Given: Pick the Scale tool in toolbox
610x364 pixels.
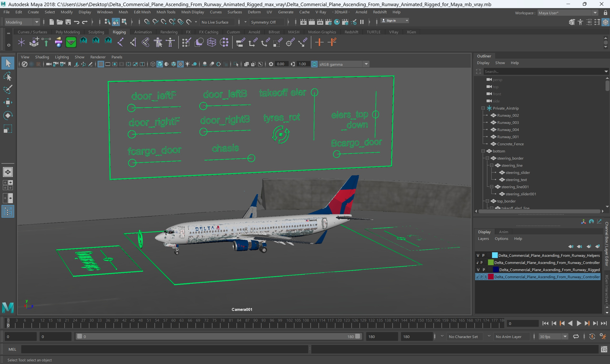Looking at the screenshot, I should coord(8,129).
